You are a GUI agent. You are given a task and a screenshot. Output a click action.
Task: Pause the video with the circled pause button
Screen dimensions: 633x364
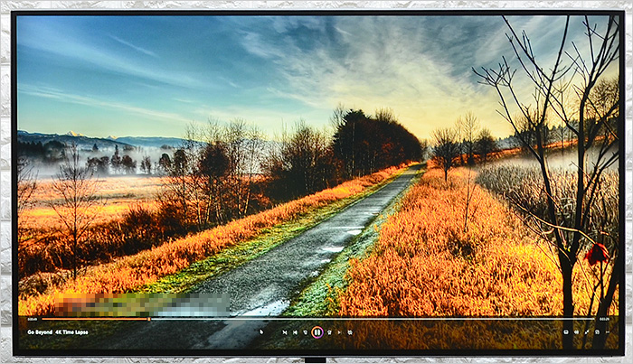[317, 332]
